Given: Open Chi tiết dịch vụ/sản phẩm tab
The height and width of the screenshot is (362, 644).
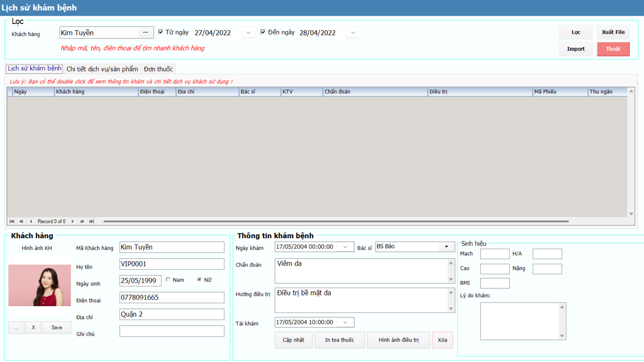Looking at the screenshot, I should pos(102,69).
